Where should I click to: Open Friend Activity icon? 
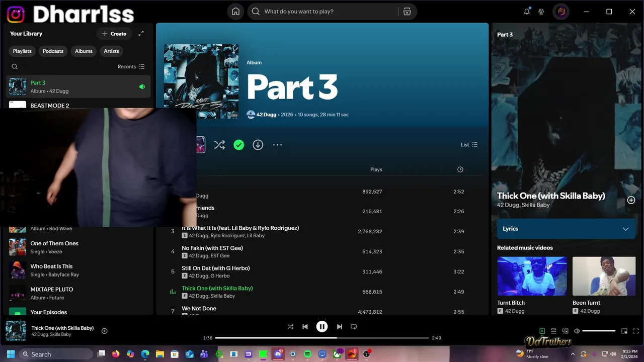coord(541,12)
